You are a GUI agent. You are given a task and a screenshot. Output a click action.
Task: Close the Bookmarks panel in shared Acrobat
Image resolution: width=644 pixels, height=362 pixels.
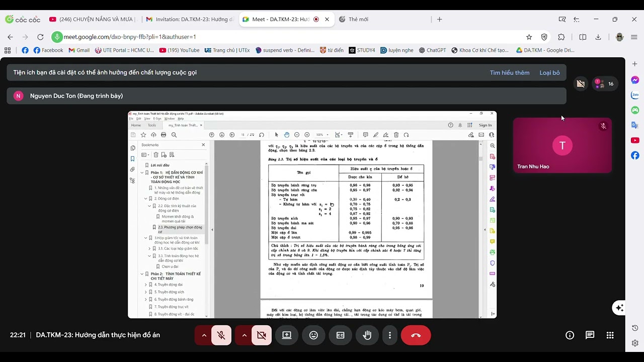pyautogui.click(x=203, y=145)
